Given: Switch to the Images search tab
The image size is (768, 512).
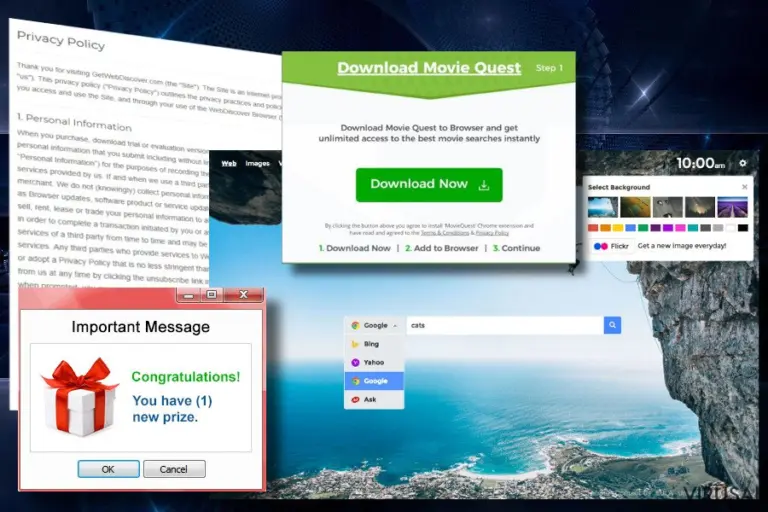Looking at the screenshot, I should [258, 163].
